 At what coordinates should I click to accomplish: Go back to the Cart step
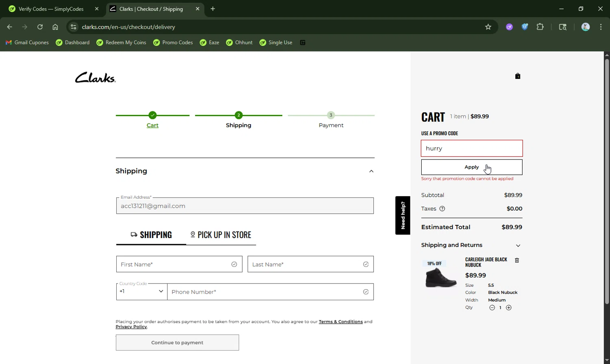(152, 125)
